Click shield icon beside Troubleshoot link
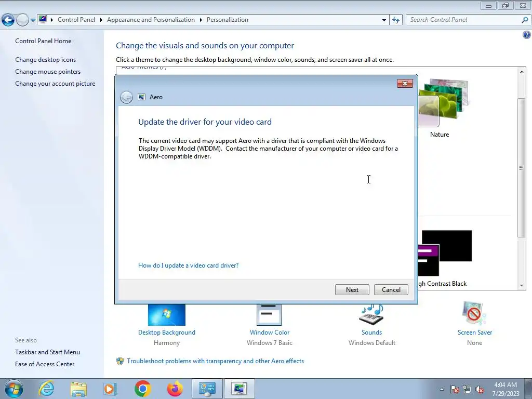Screen dimensions: 532x399 [120, 361]
